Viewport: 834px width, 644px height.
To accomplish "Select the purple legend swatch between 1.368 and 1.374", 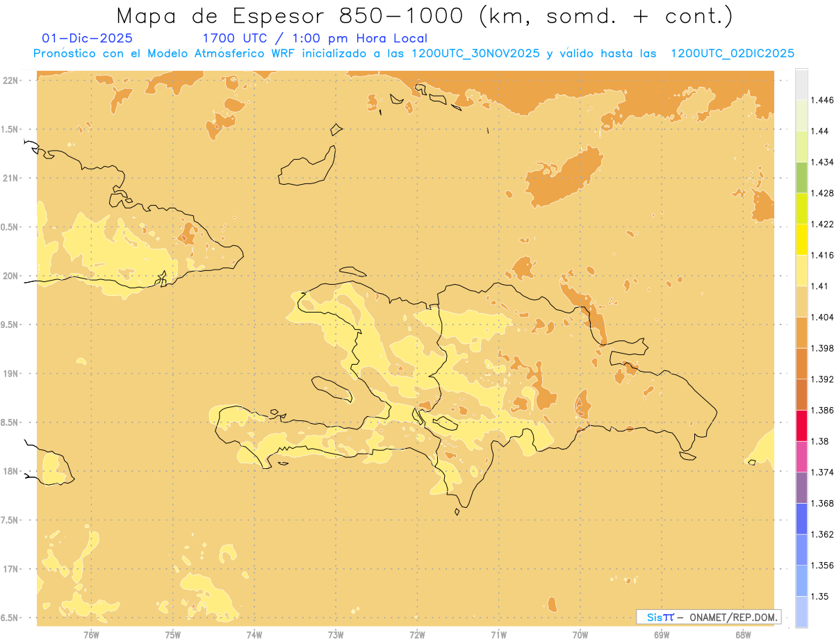I will coord(801,487).
